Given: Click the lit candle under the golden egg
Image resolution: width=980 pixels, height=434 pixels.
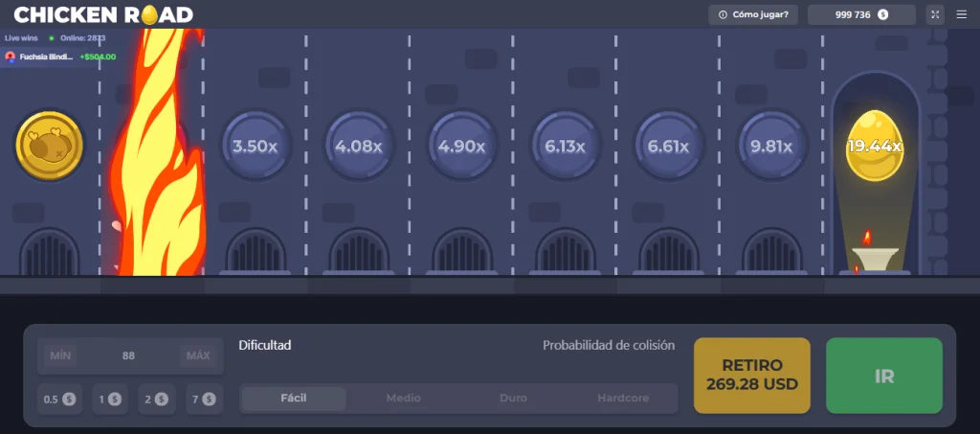Looking at the screenshot, I should (875, 253).
